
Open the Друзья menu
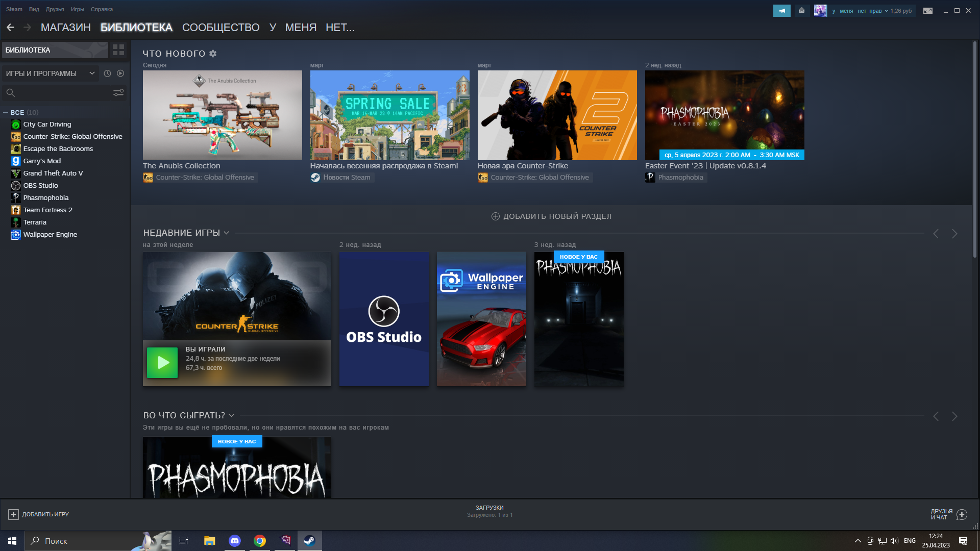pos(55,10)
